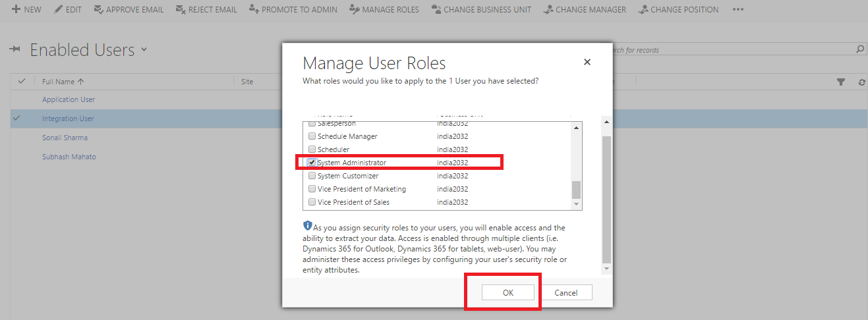868x320 pixels.
Task: Click the Promote to Admin icon
Action: (x=254, y=10)
